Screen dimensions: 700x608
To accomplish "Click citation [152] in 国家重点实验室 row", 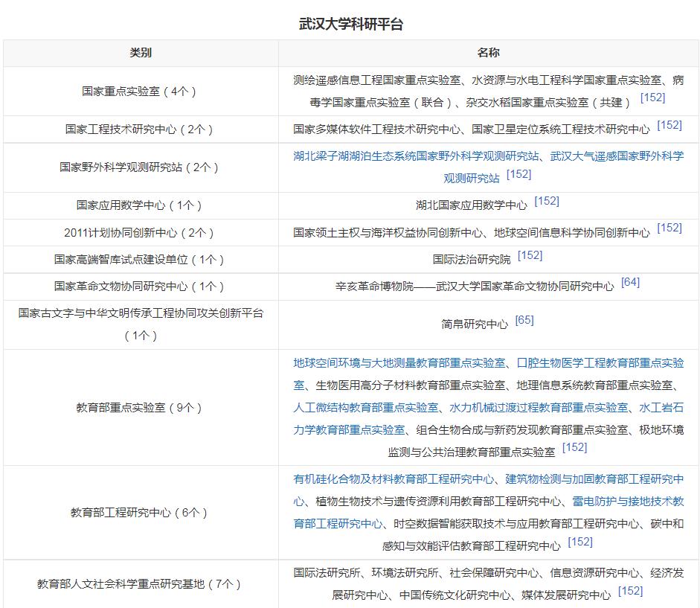I will tap(652, 97).
